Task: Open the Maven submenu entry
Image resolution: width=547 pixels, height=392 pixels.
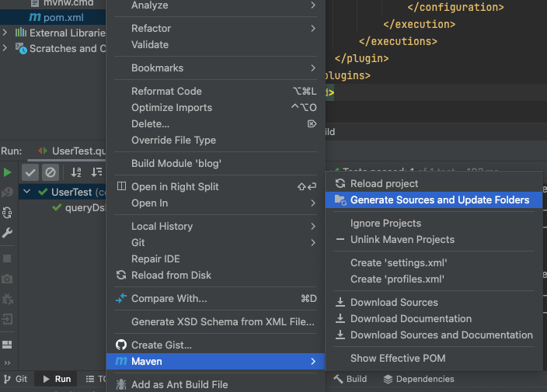Action: click(x=215, y=361)
